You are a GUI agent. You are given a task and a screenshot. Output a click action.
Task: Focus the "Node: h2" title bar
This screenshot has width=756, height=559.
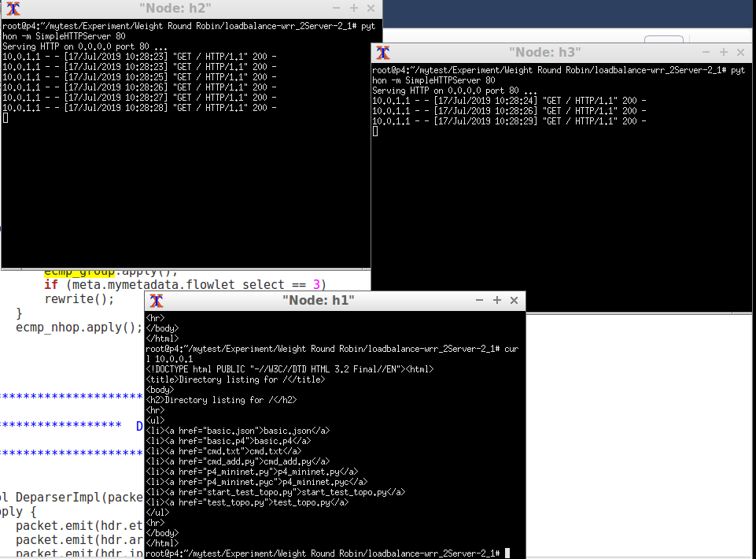click(x=175, y=9)
